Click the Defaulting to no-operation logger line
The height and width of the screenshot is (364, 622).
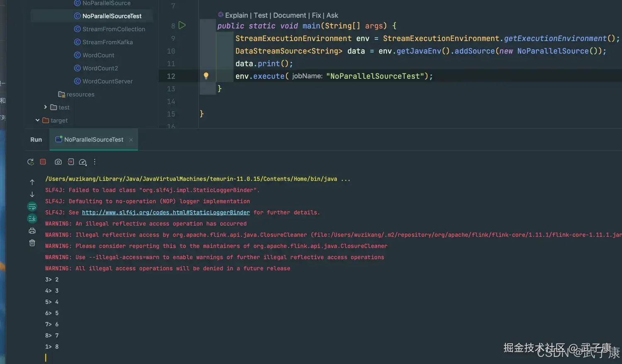click(x=148, y=201)
